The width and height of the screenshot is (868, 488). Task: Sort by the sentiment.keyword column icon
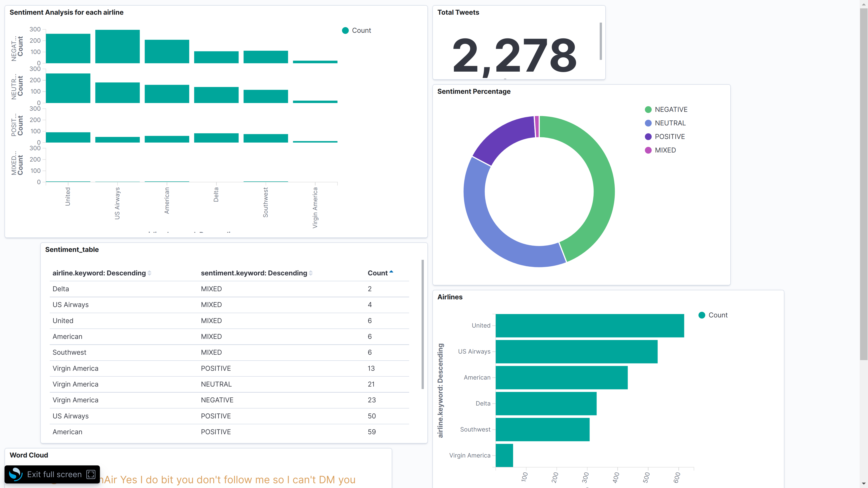click(x=311, y=273)
